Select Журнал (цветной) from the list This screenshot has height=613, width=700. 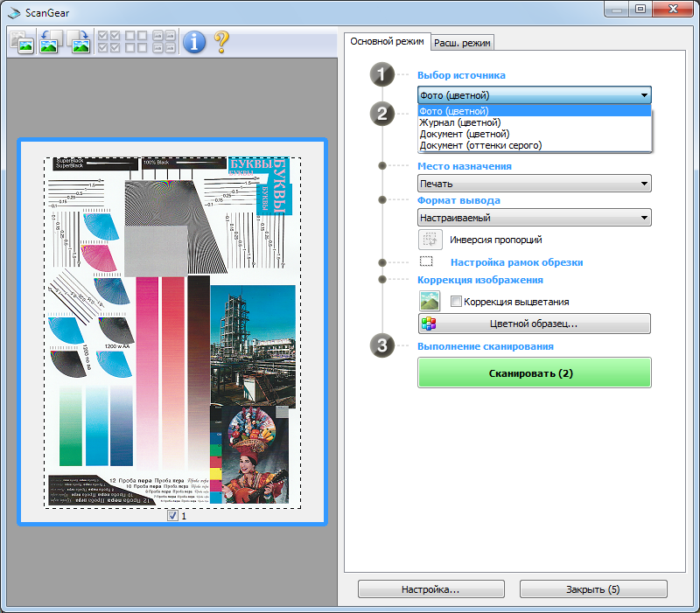(x=535, y=122)
